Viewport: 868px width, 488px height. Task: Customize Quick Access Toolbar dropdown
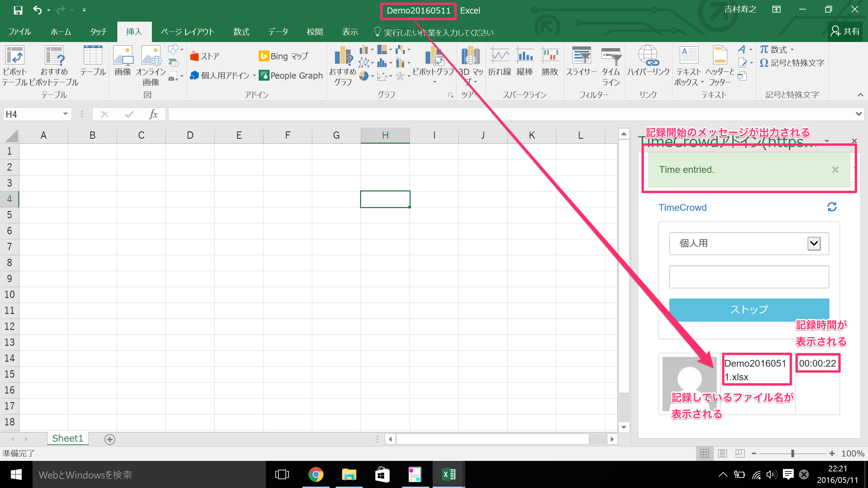pyautogui.click(x=84, y=10)
